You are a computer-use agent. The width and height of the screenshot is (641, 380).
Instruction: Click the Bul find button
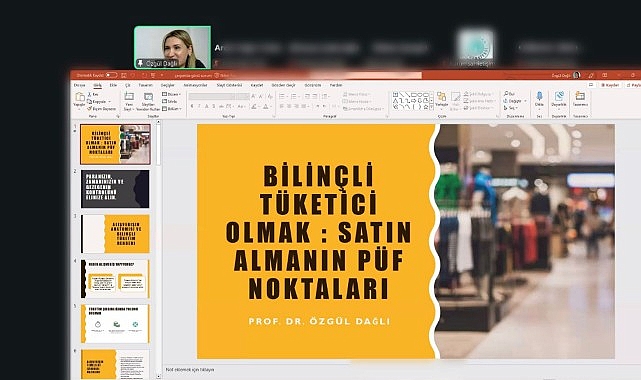click(x=509, y=94)
